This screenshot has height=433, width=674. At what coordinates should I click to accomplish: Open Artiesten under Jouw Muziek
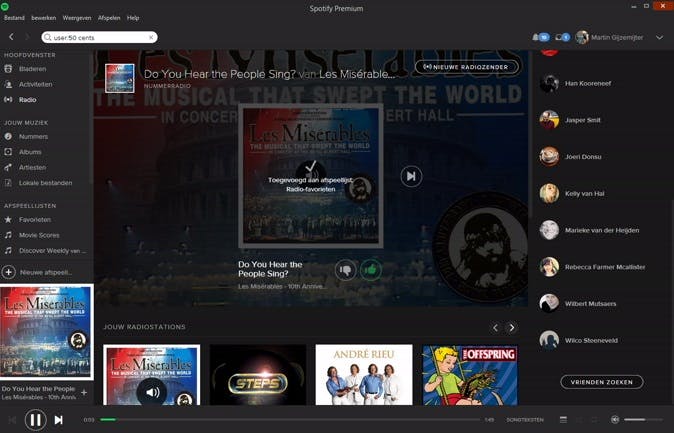pos(32,168)
